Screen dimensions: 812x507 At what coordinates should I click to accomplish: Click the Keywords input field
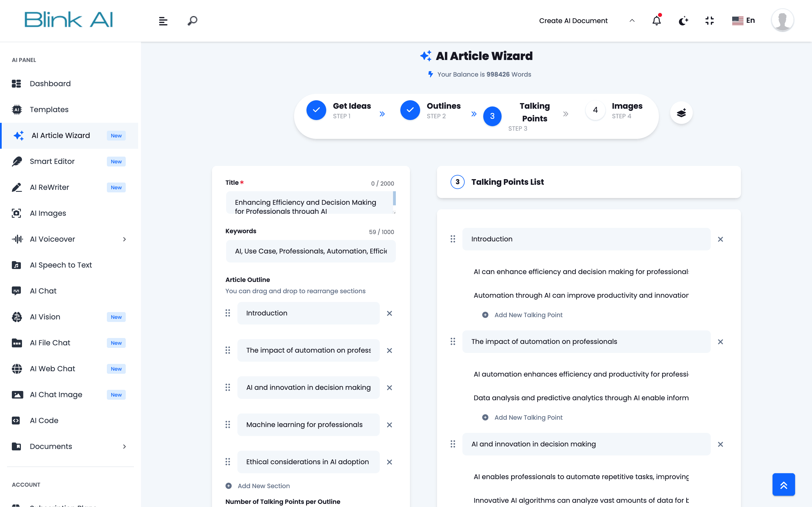click(x=311, y=251)
